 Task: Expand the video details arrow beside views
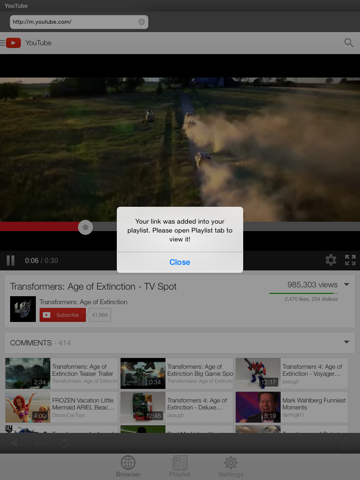coord(347,284)
